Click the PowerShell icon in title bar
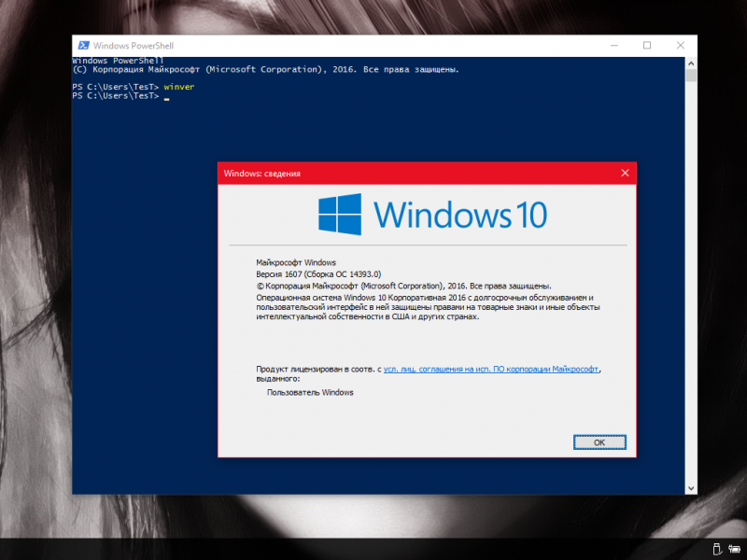Image resolution: width=747 pixels, height=560 pixels. click(x=83, y=45)
